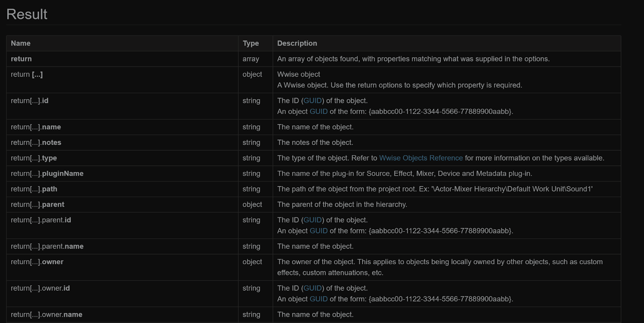This screenshot has height=323, width=644.
Task: Click 'object' type in return[...].parent row
Action: click(x=252, y=205)
